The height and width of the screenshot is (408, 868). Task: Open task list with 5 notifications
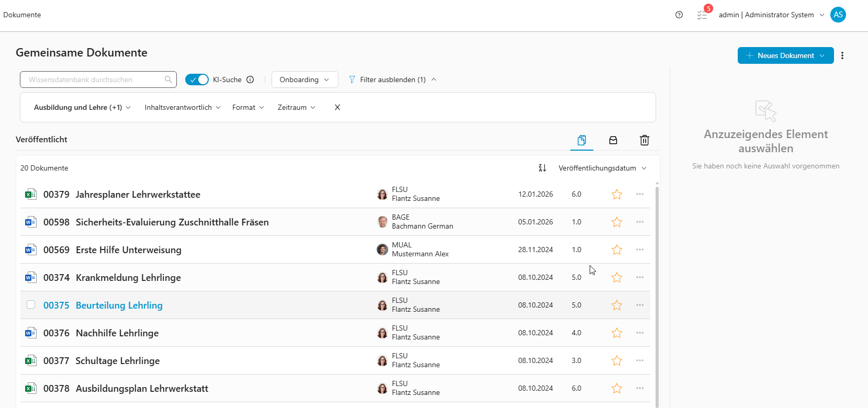click(x=702, y=15)
